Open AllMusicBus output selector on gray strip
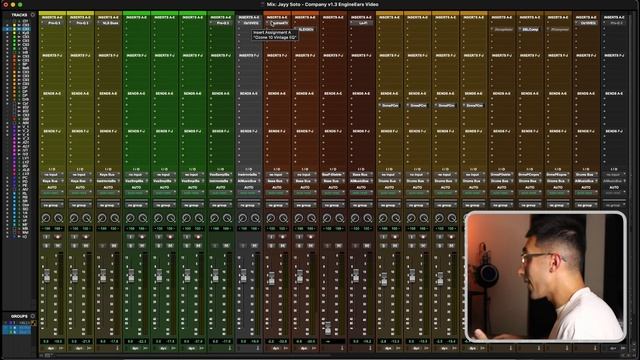 pyautogui.click(x=249, y=181)
